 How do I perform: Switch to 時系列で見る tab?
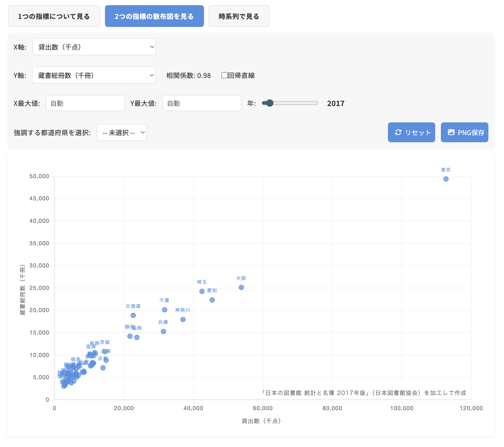click(x=239, y=16)
